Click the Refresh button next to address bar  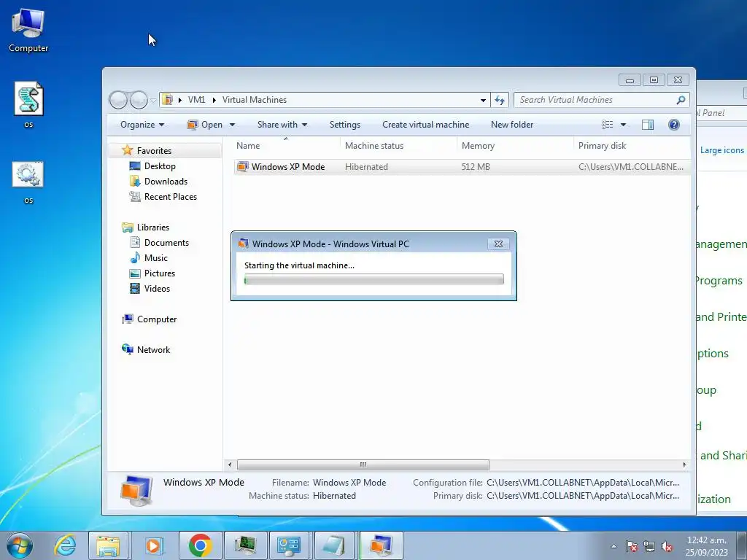pyautogui.click(x=500, y=100)
